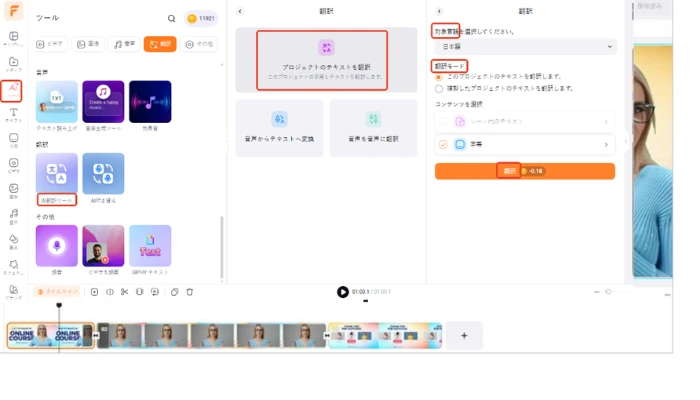Select the orange 翻訳 filter tab

(x=160, y=44)
